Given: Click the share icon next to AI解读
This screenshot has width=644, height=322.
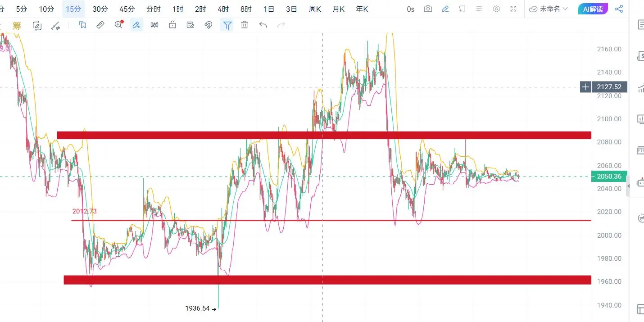Looking at the screenshot, I should point(619,9).
